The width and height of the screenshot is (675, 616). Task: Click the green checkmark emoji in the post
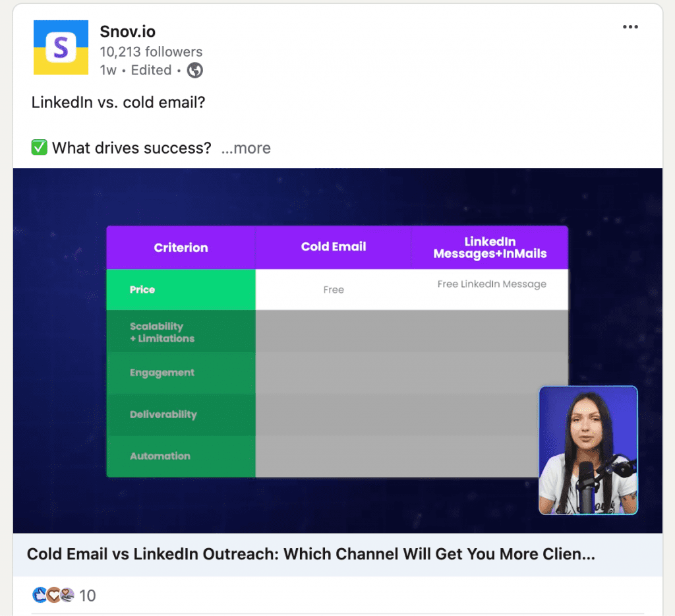coord(39,146)
